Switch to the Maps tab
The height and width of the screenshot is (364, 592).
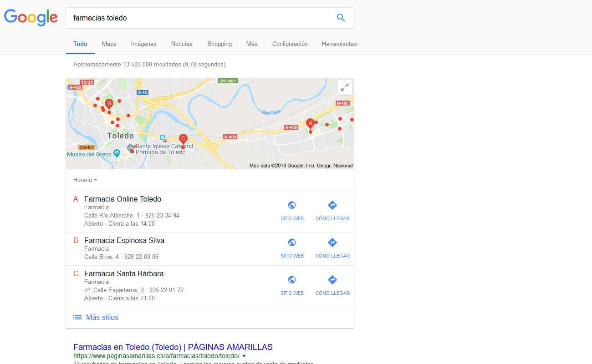109,44
